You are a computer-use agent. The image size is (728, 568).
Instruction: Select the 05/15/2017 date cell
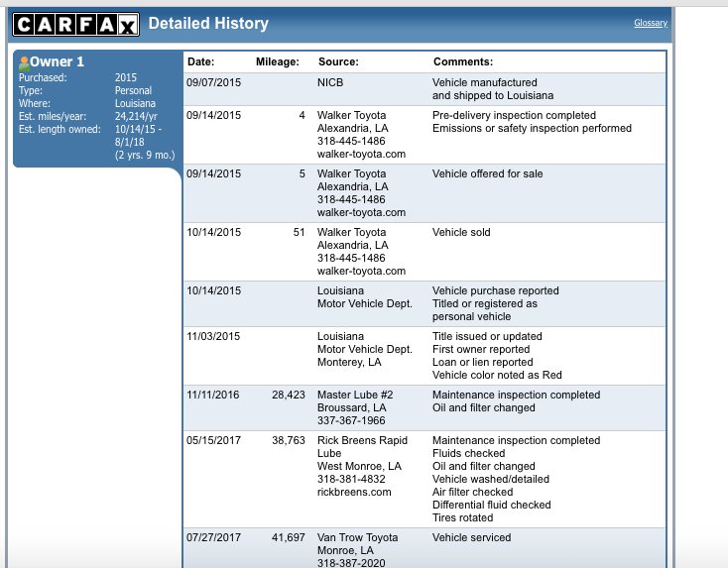[213, 440]
